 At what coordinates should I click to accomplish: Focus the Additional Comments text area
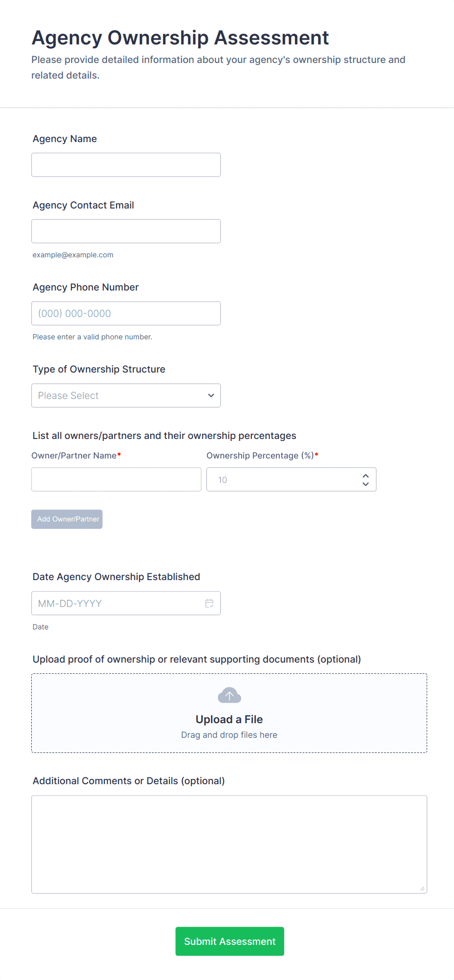[x=229, y=844]
